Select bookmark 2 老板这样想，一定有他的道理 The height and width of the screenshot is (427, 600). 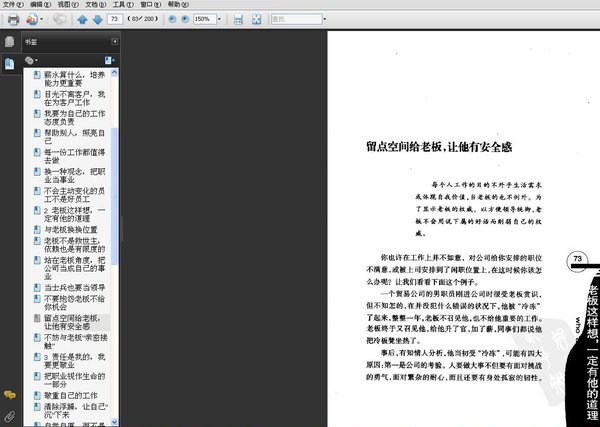(x=74, y=214)
